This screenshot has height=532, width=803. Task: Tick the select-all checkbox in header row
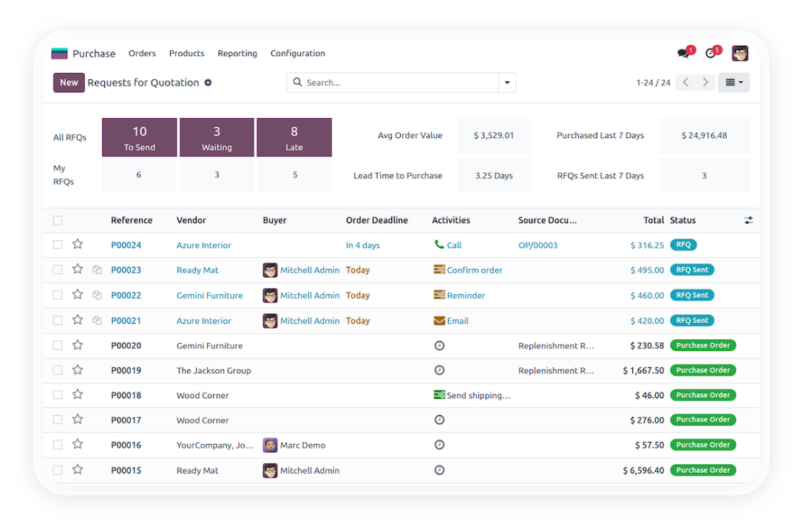click(58, 220)
